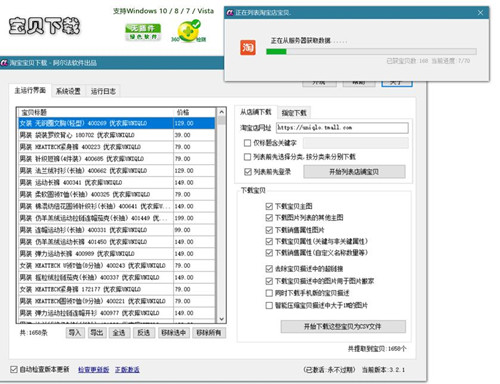Click the 宝贝标题 column header
Viewport: 500px width, 384px height.
96,112
